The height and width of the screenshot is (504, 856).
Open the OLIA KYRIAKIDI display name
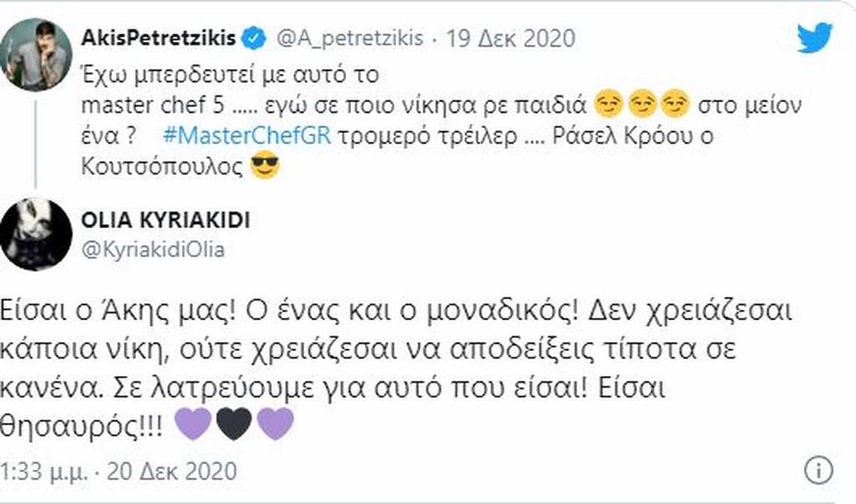click(166, 220)
